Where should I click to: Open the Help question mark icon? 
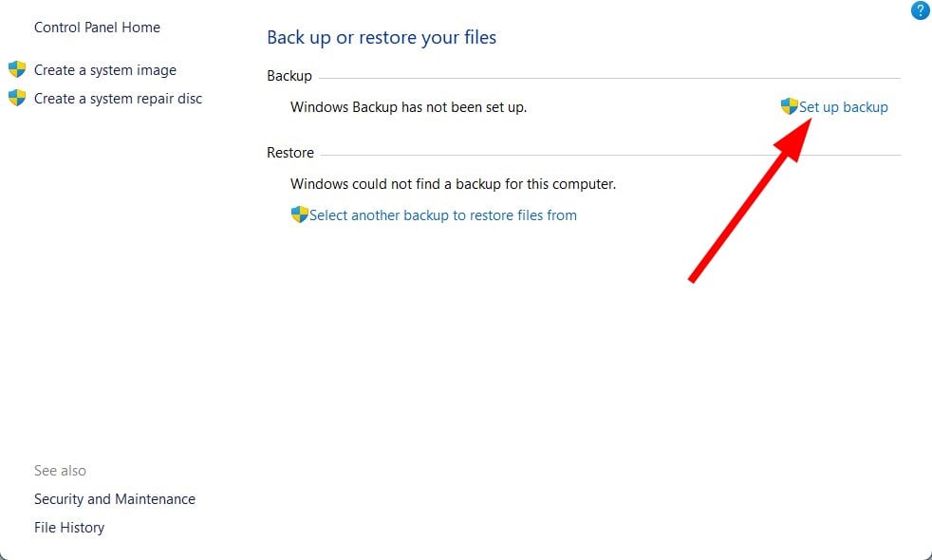tap(919, 11)
